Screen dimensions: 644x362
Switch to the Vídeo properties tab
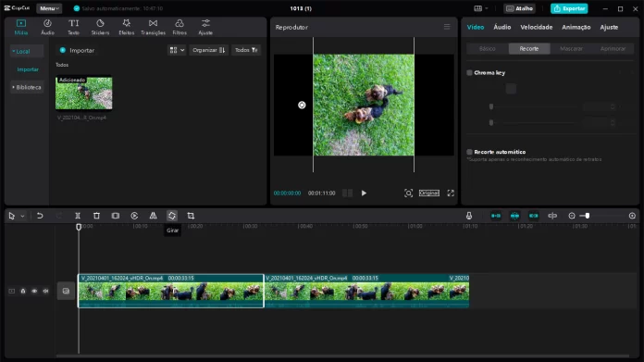click(476, 27)
